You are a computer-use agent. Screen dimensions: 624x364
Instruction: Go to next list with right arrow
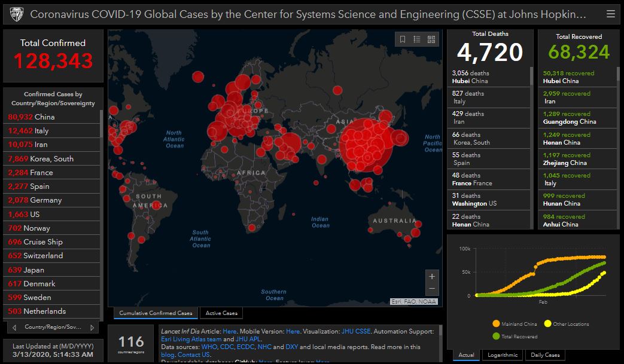coord(92,328)
